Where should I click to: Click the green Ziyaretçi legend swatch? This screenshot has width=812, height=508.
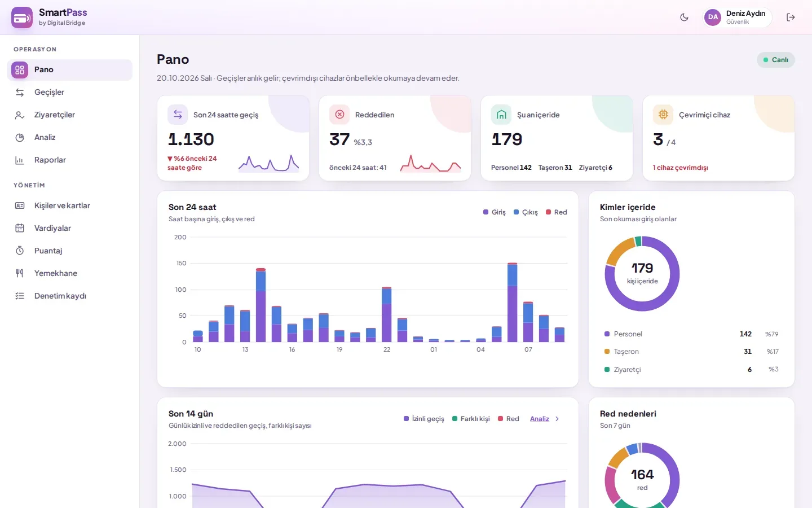(607, 370)
